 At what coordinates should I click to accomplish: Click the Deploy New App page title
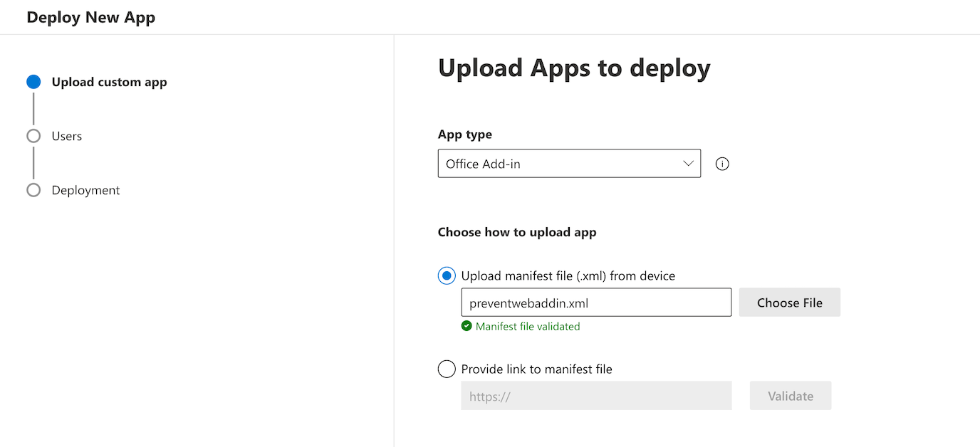coord(90,16)
